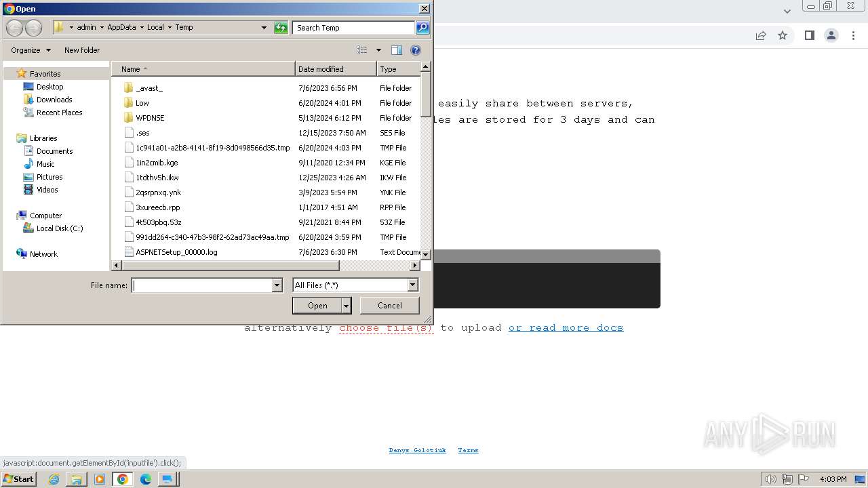The height and width of the screenshot is (488, 868).
Task: Click the Local breadcrumb in address bar
Action: pyautogui.click(x=155, y=28)
